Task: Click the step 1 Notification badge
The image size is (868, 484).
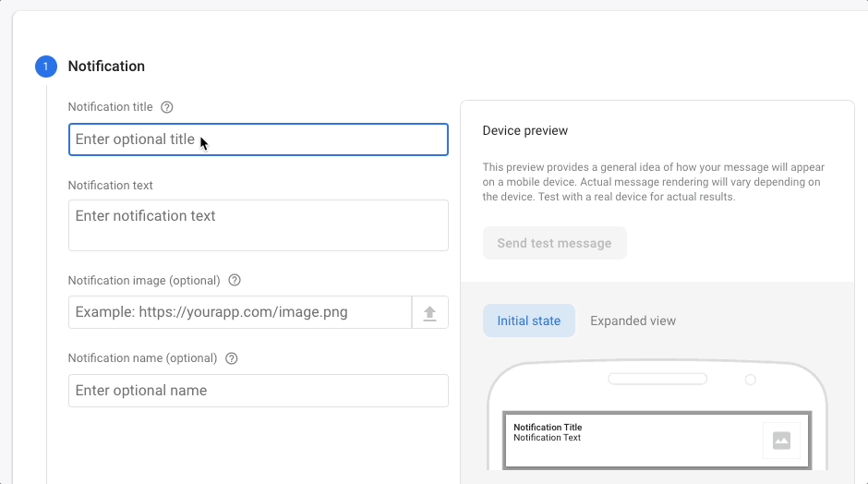Action: point(46,67)
